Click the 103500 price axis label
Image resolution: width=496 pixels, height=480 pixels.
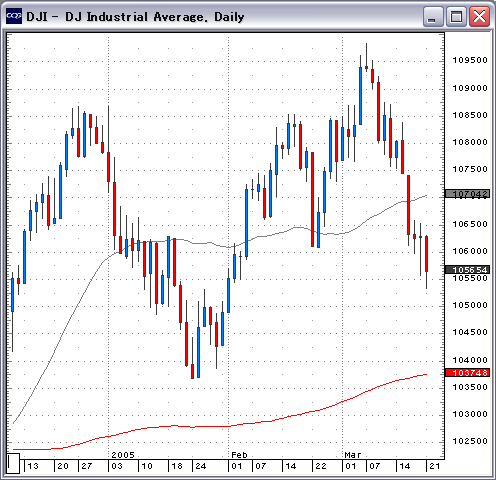click(x=470, y=387)
